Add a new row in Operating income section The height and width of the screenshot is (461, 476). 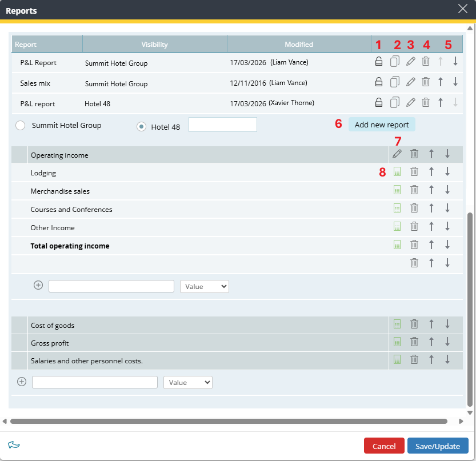pyautogui.click(x=38, y=285)
